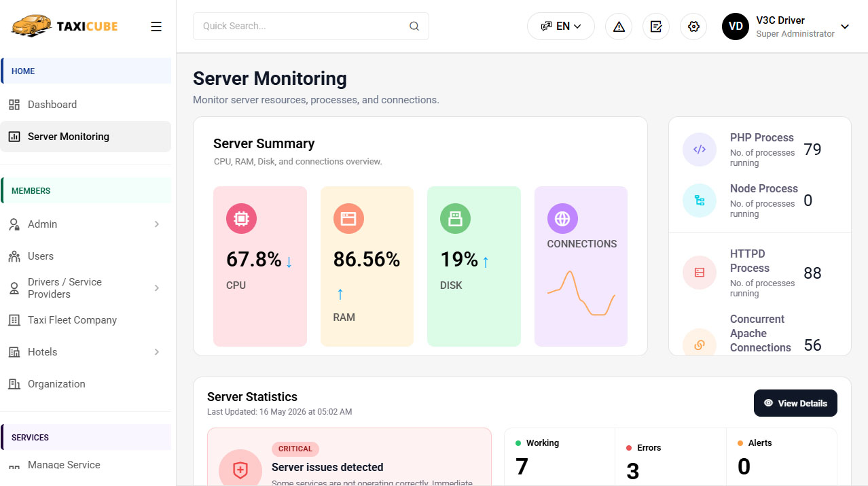Screen dimensions: 868x486
Task: Open the EN language dropdown
Action: pyautogui.click(x=561, y=27)
